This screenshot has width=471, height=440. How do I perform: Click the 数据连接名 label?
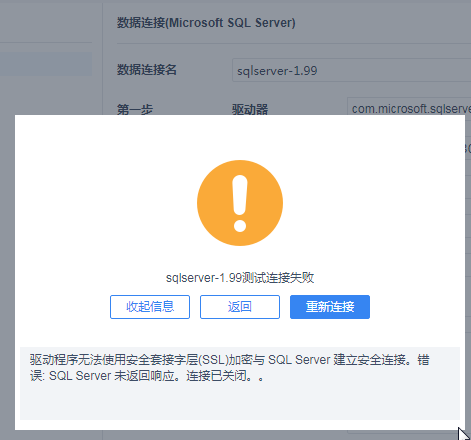point(147,70)
